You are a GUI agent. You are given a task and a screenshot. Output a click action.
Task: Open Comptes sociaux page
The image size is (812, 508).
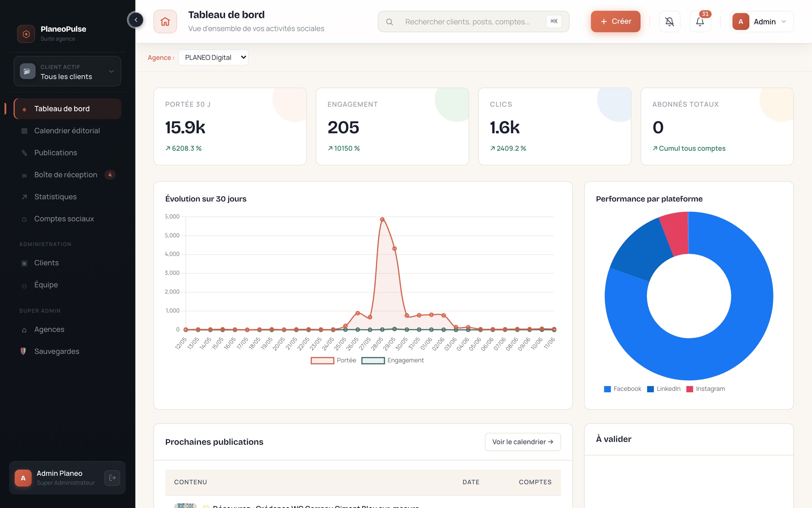pyautogui.click(x=68, y=219)
